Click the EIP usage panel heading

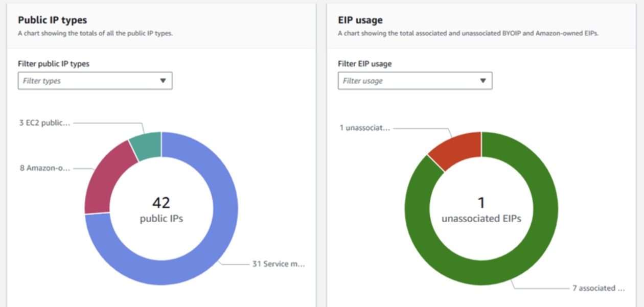(359, 20)
